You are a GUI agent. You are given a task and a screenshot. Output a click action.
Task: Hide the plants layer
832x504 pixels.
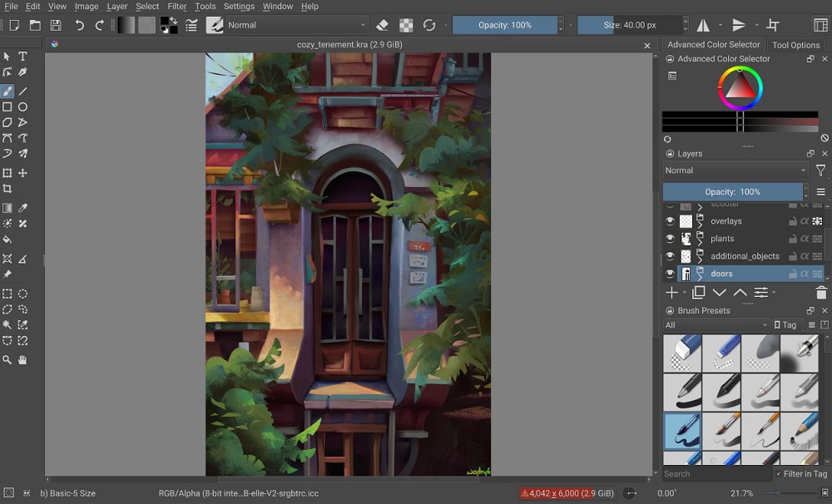coord(670,239)
